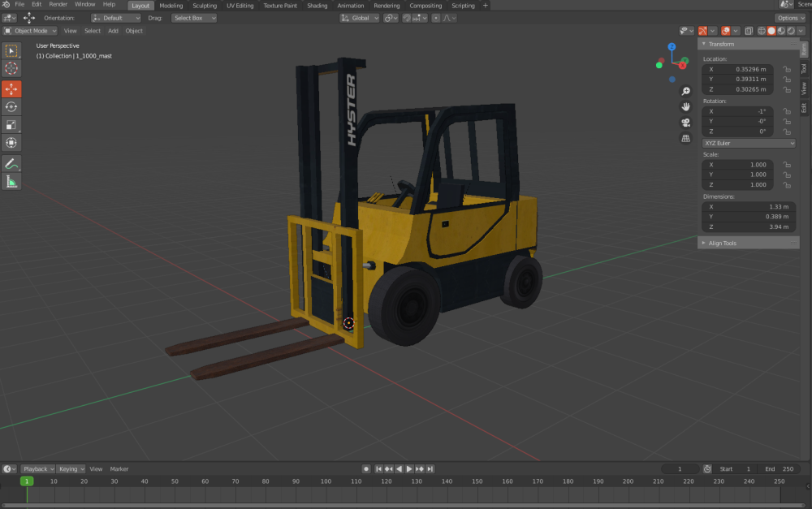Select the Rotate tool in the toolbar
812x509 pixels.
pyautogui.click(x=11, y=106)
